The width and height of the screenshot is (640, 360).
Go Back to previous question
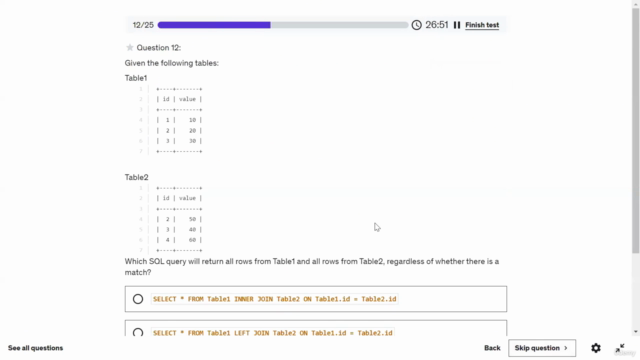click(492, 348)
